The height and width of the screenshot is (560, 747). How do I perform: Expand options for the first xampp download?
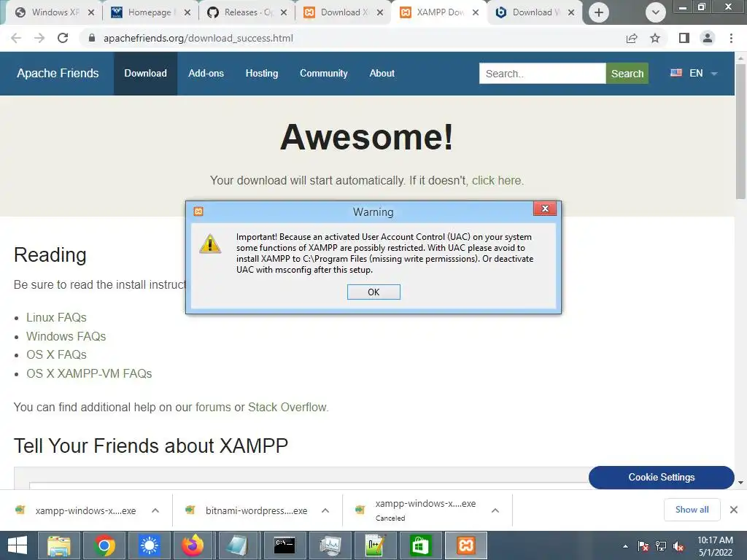(155, 510)
